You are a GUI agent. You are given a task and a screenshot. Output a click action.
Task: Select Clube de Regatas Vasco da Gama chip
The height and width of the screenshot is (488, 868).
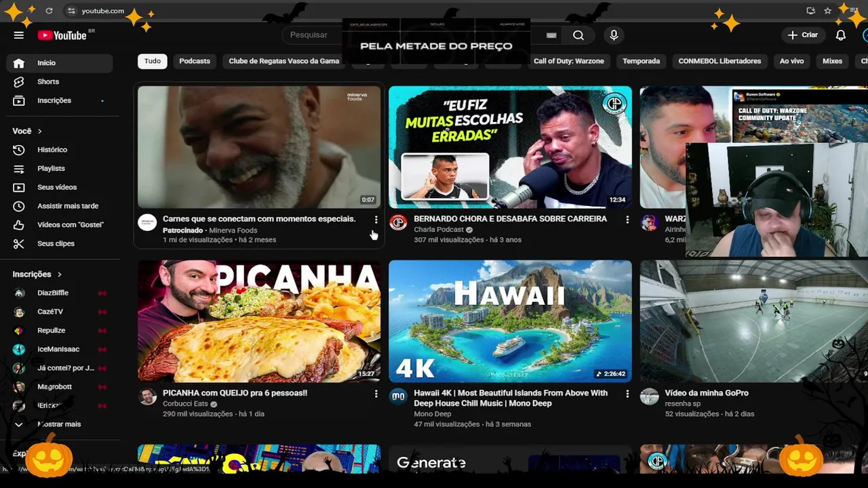pos(284,61)
